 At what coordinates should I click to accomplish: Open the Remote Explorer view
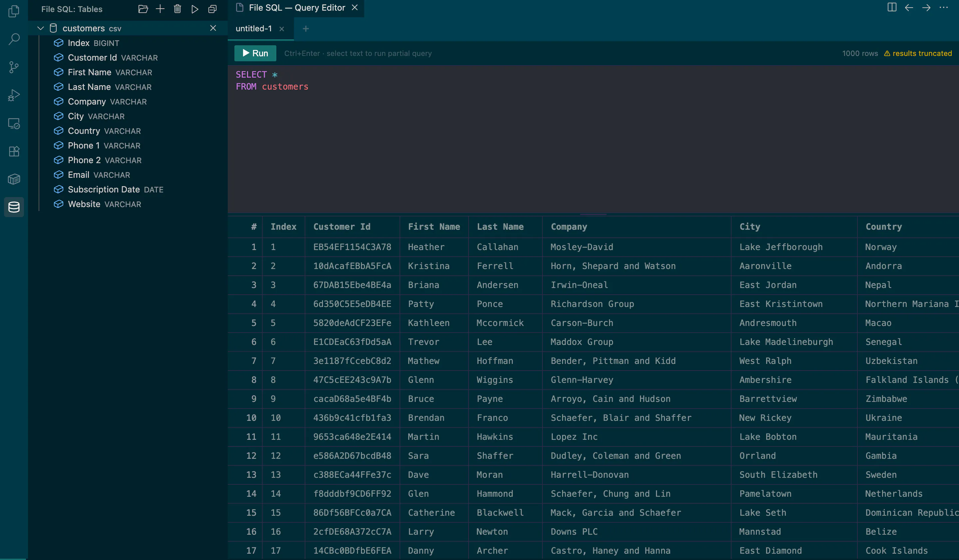tap(14, 123)
